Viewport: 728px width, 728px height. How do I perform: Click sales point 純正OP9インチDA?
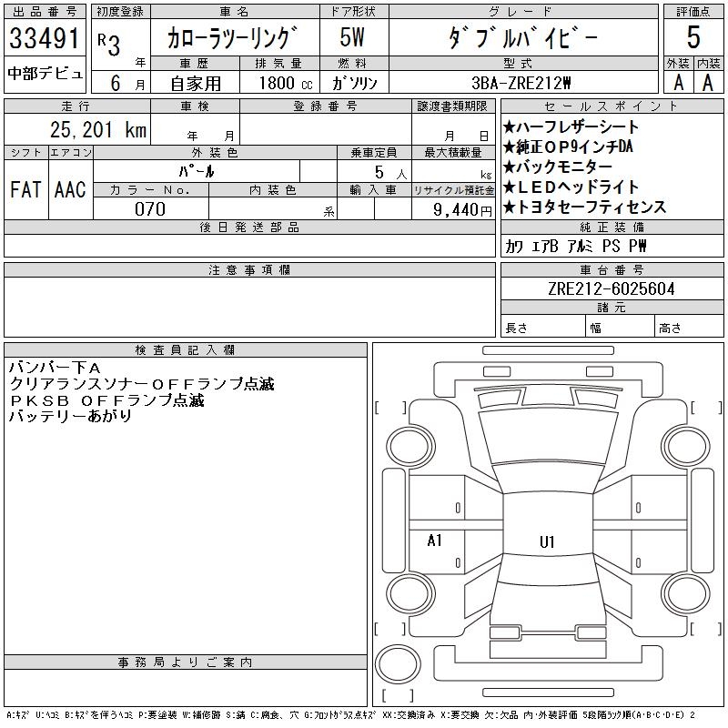[x=568, y=147]
